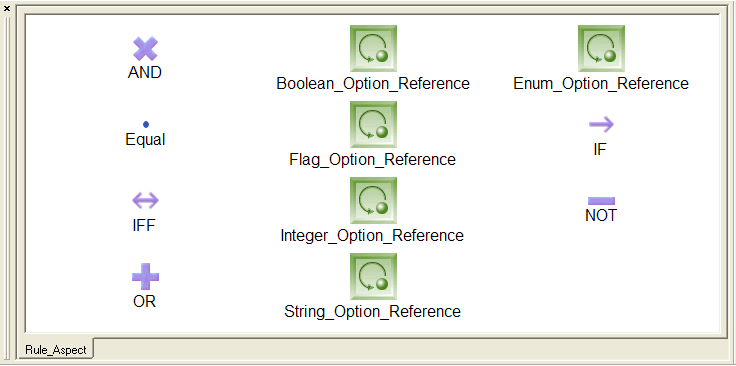Click the Flag_Option_Reference text label
Screen dimensions: 736x366
point(373,160)
